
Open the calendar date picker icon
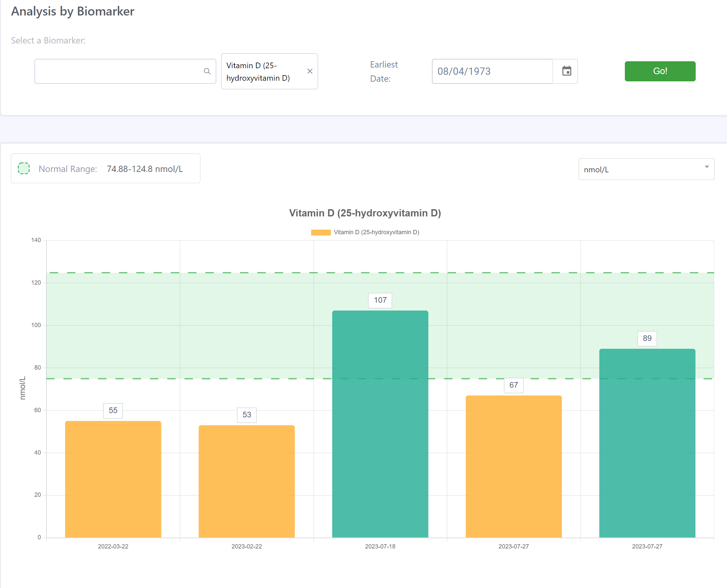[567, 71]
